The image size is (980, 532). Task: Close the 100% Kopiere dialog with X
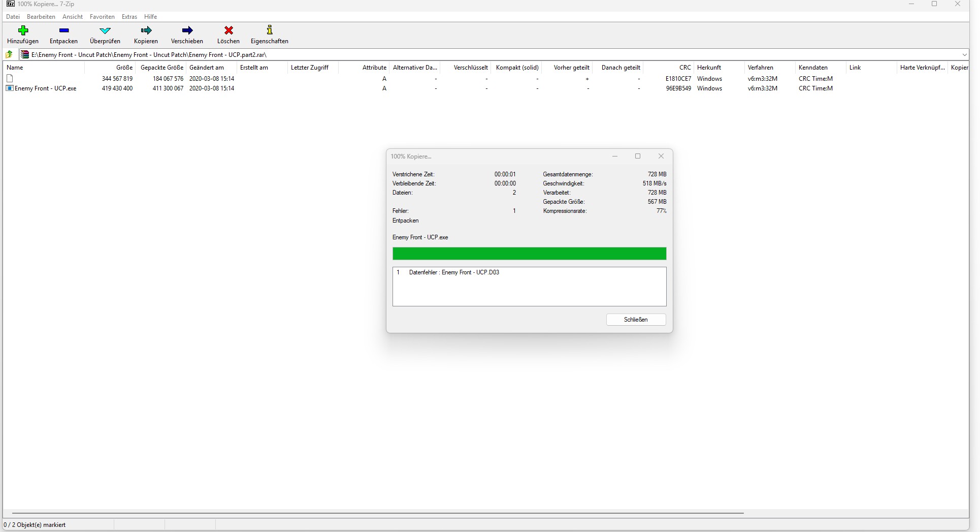[661, 156]
